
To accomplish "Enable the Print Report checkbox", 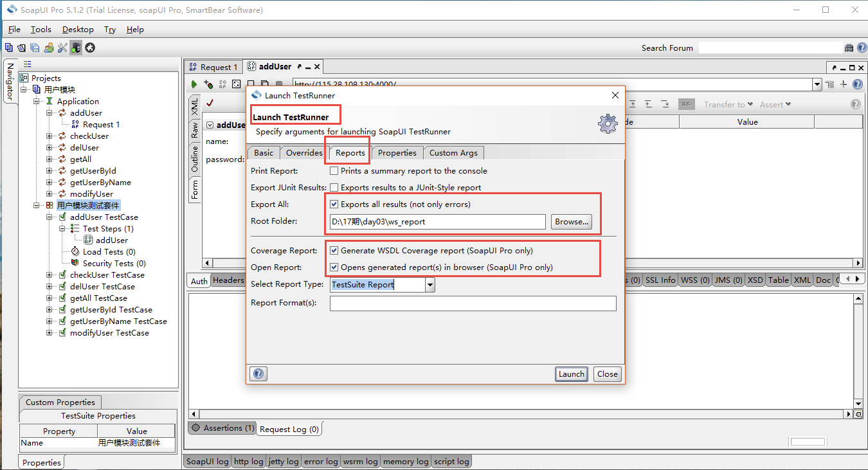I will [334, 171].
